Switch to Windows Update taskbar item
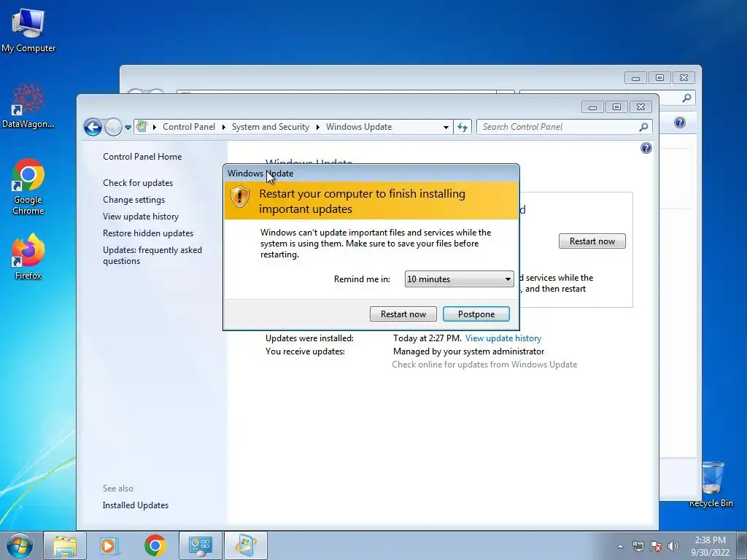The width and height of the screenshot is (747, 560). click(x=246, y=545)
